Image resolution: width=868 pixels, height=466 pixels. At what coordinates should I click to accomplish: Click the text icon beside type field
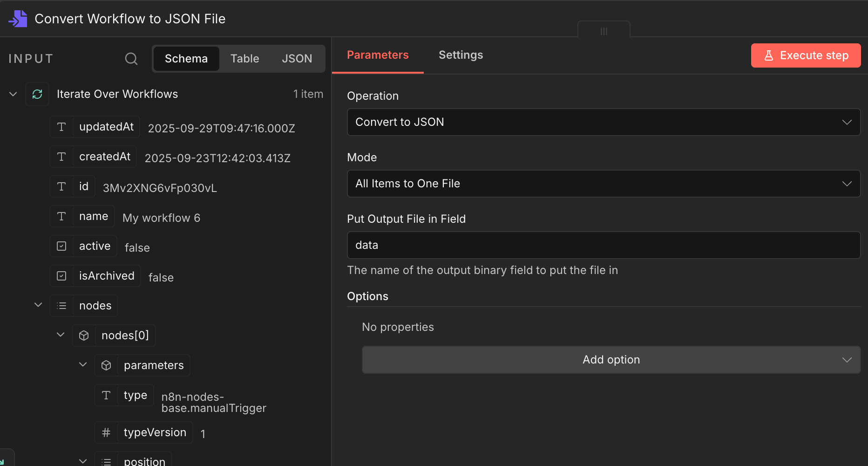pos(106,395)
